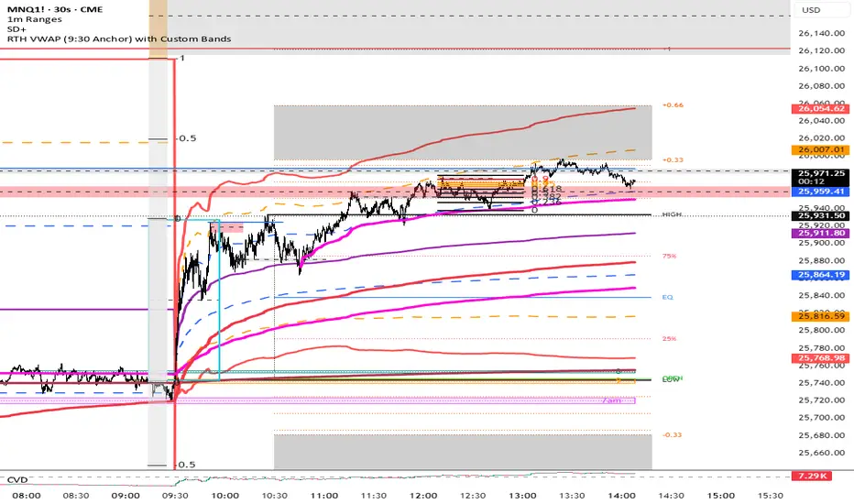
Task: Click the 12:00 time axis label
Action: [x=423, y=496]
